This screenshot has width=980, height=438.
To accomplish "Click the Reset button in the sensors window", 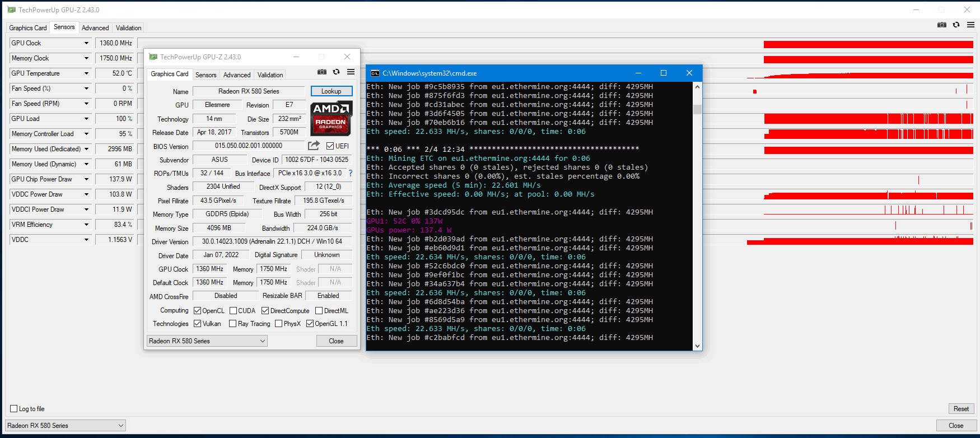I will click(x=961, y=409).
